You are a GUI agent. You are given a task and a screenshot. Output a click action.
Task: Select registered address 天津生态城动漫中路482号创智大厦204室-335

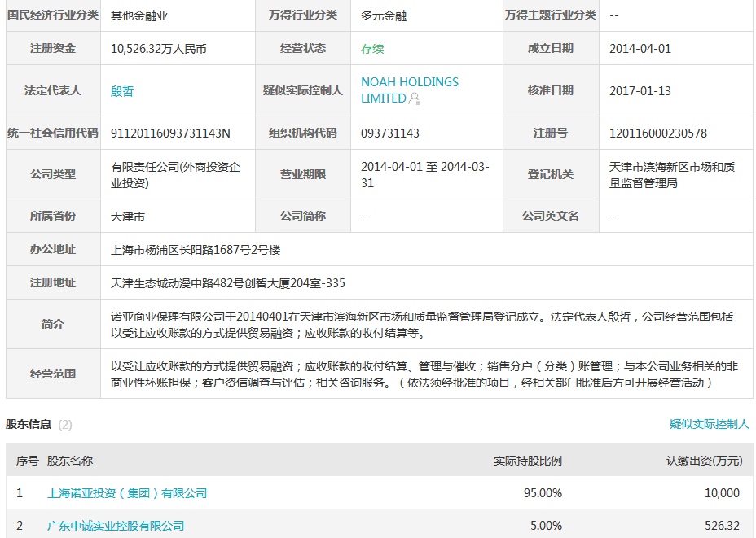(228, 283)
